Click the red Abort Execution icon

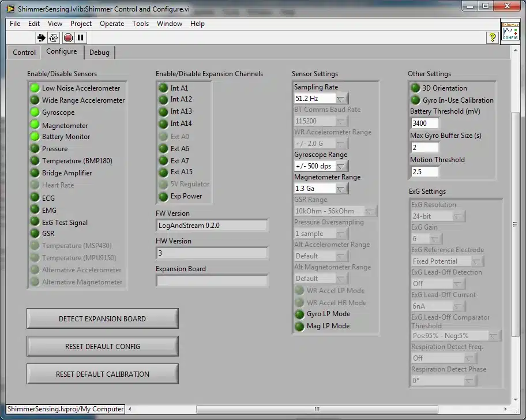pyautogui.click(x=68, y=37)
